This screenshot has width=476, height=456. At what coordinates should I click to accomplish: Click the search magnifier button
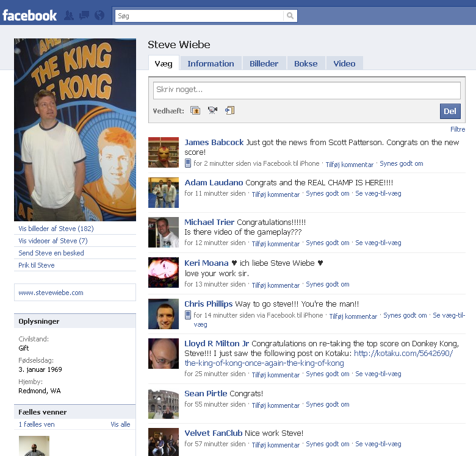(290, 16)
